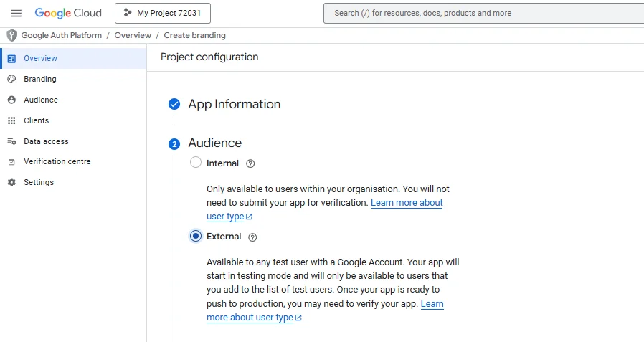Click the Data access icon
The image size is (644, 342).
pos(11,141)
